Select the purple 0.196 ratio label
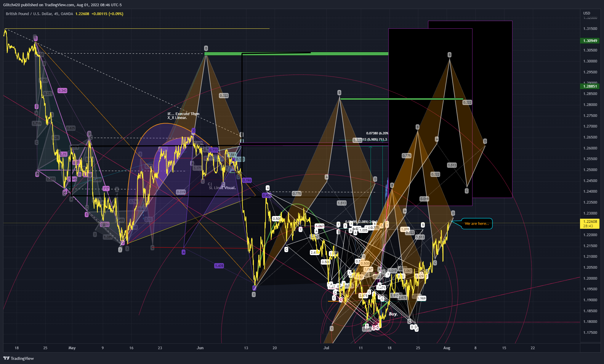 pyautogui.click(x=247, y=180)
